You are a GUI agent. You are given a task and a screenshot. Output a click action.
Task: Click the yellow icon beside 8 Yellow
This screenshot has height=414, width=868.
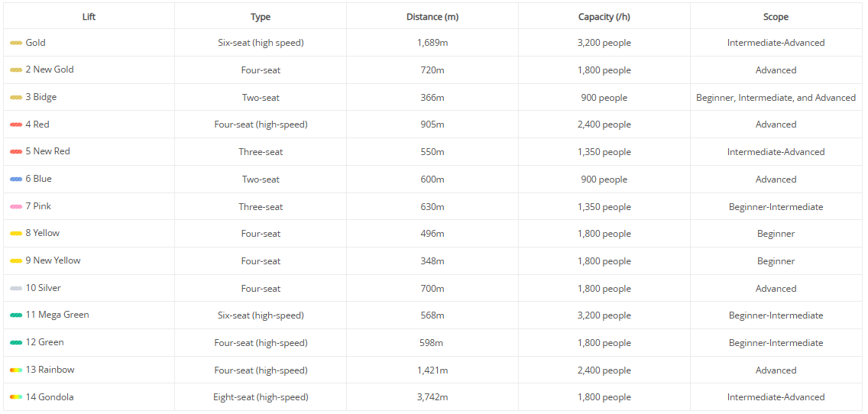(16, 234)
